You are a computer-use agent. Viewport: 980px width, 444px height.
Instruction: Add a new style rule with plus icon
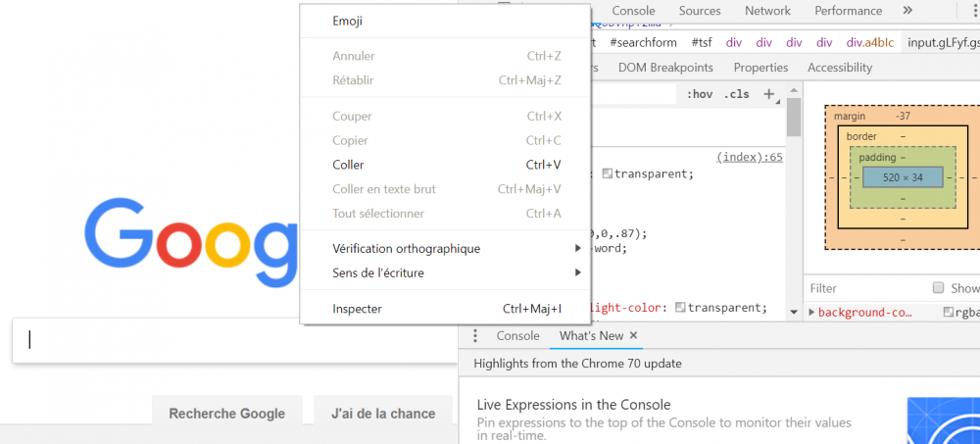769,94
